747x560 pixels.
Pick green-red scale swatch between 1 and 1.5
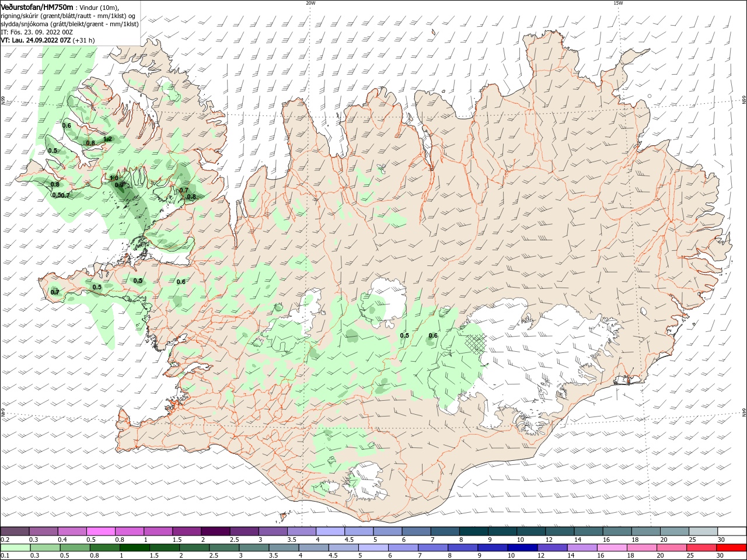coord(134,548)
